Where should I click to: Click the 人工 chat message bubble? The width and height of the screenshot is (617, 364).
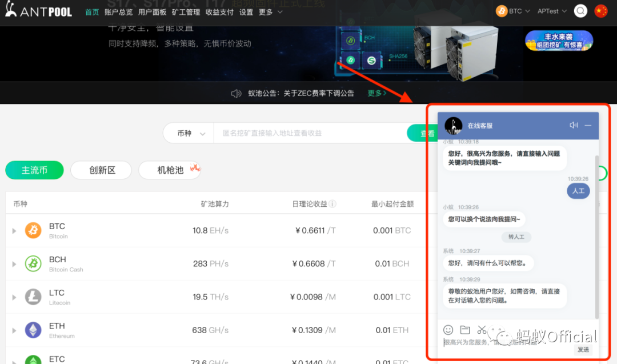[578, 191]
